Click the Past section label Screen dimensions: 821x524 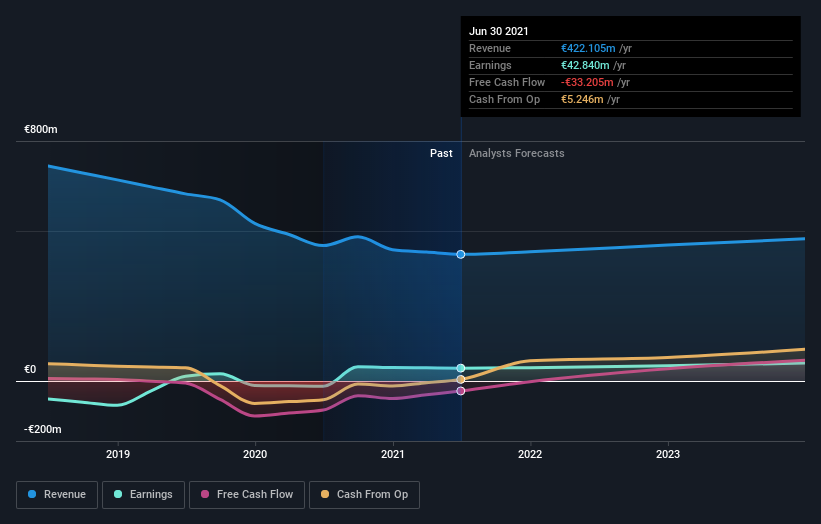(441, 153)
